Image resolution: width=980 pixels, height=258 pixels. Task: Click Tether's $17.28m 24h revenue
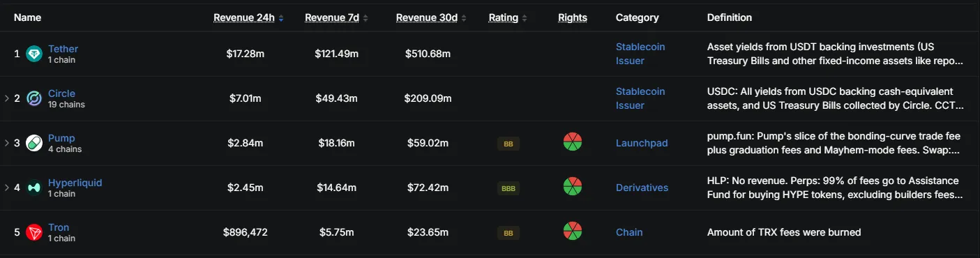pyautogui.click(x=246, y=54)
